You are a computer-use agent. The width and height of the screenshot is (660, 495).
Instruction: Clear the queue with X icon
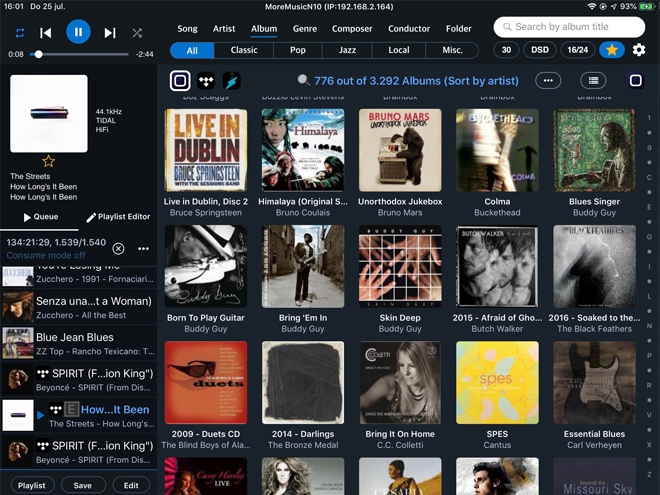118,249
